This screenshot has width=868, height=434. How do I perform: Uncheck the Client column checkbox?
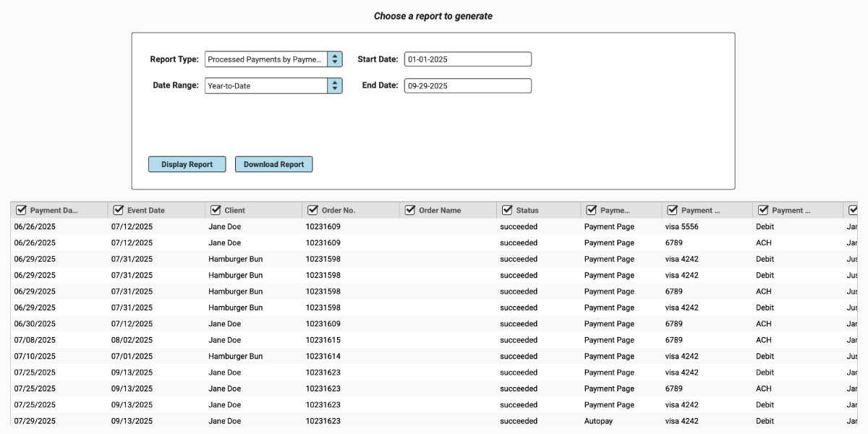pos(216,210)
